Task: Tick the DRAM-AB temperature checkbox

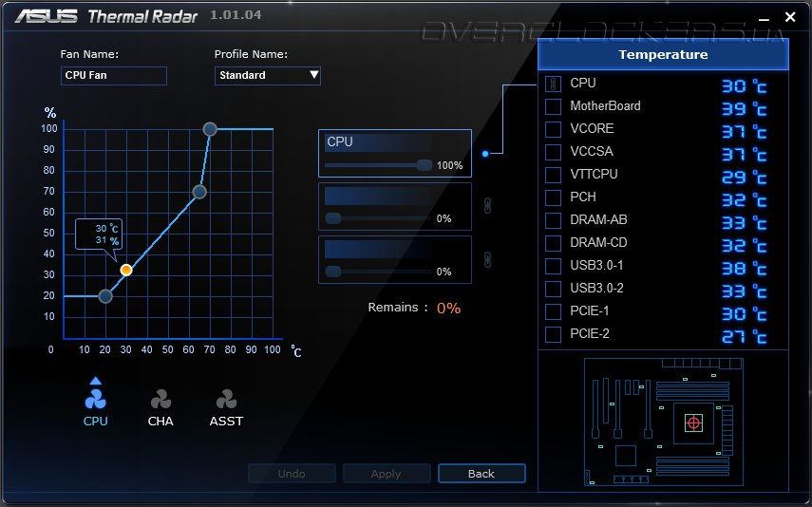Action: click(553, 220)
